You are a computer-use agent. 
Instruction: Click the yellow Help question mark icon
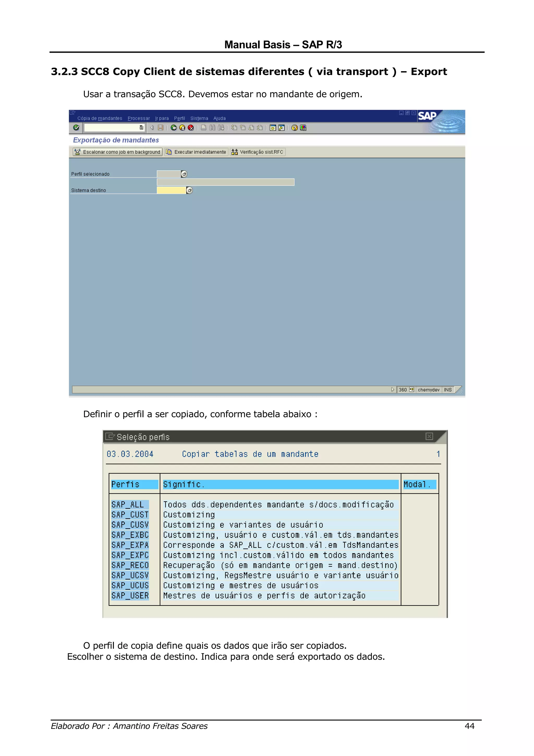[x=294, y=128]
